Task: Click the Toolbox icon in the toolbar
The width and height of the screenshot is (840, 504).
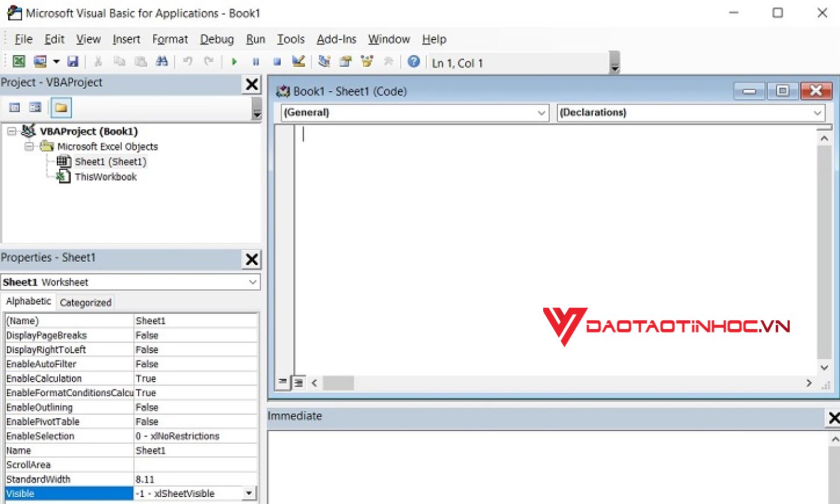Action: pos(388,62)
